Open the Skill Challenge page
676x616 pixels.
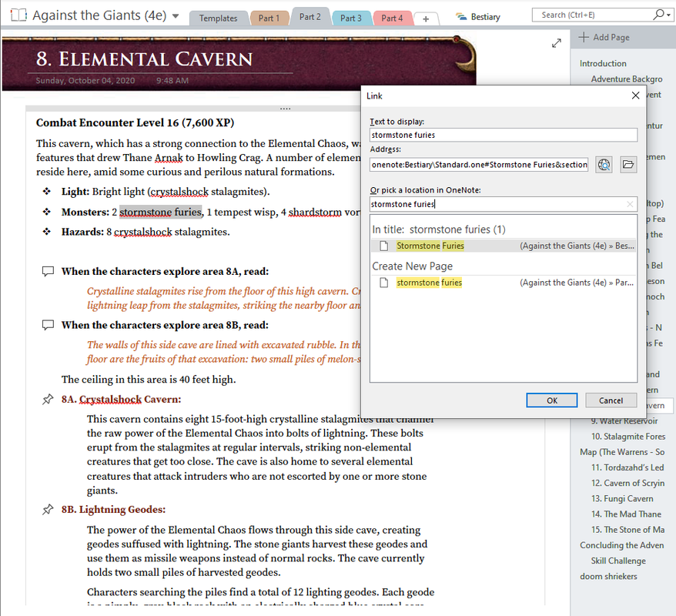(x=618, y=561)
